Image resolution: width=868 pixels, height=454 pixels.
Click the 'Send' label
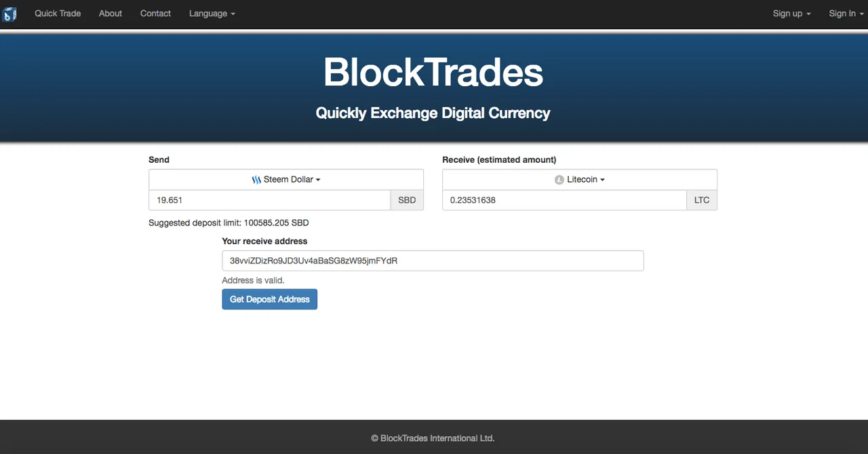[159, 159]
